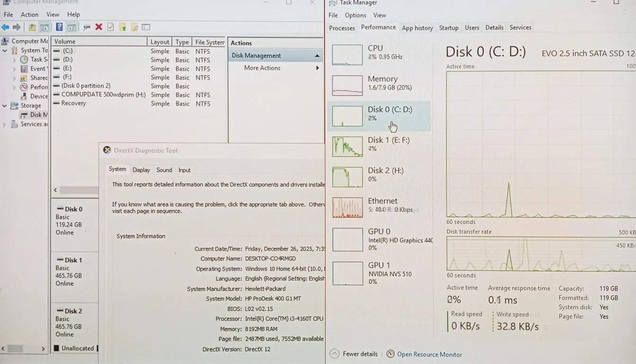Click the Properties checkmark sheet toolbar icon
This screenshot has width=636, height=364.
click(110, 27)
